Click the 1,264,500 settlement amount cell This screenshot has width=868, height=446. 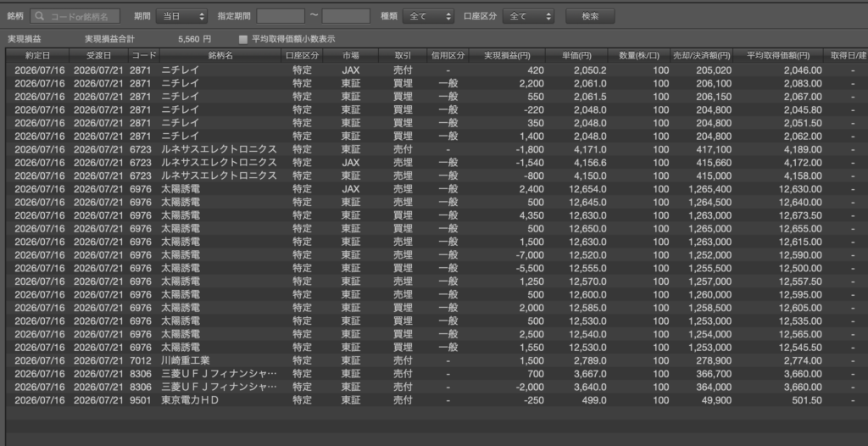709,202
